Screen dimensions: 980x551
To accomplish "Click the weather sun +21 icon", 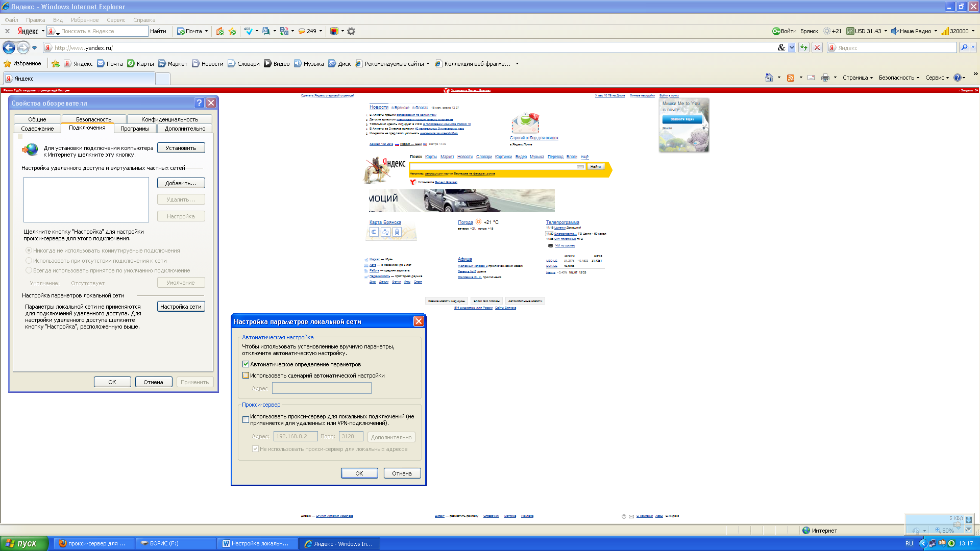I will [x=827, y=31].
